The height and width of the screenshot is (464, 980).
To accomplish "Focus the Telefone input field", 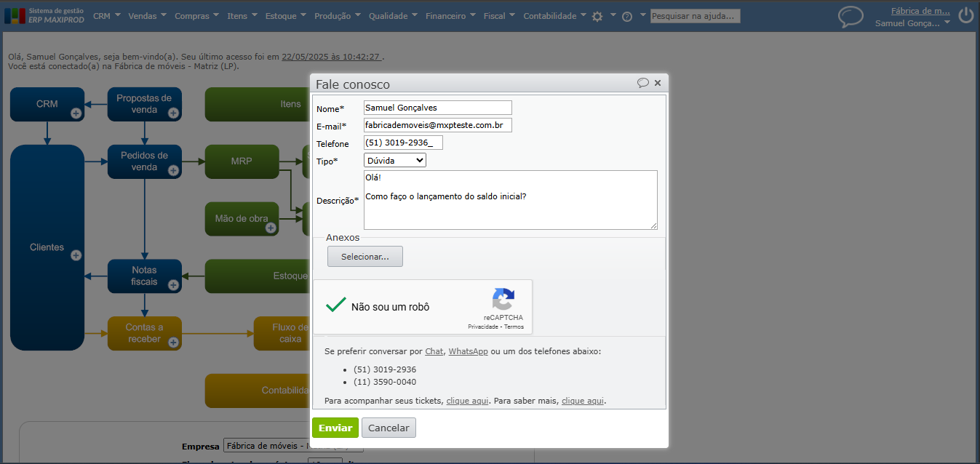I will (403, 143).
